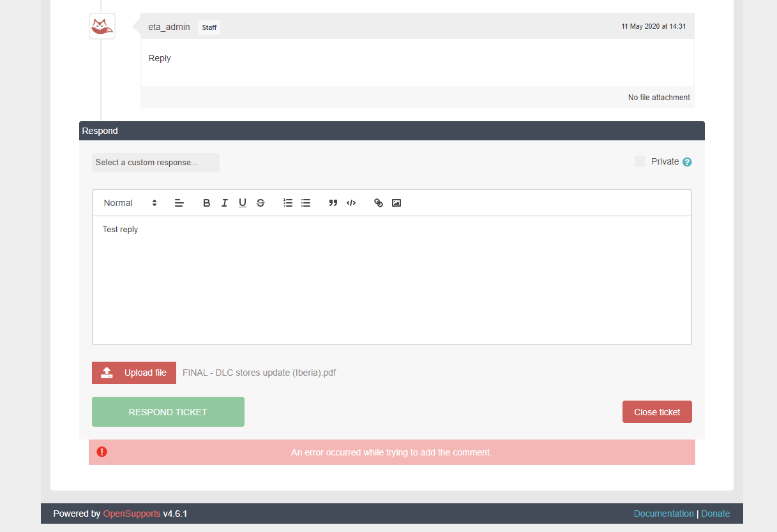Image resolution: width=777 pixels, height=532 pixels.
Task: Open the Documentation link
Action: 663,514
